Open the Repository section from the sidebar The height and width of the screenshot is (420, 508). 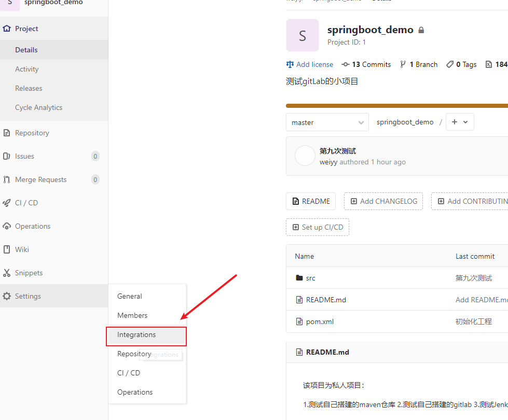[31, 133]
